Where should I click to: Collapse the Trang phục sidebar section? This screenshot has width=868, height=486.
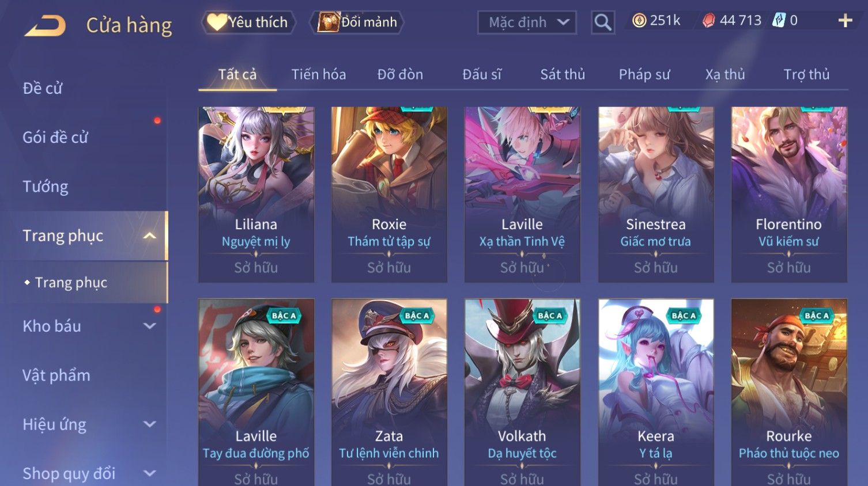tap(150, 236)
